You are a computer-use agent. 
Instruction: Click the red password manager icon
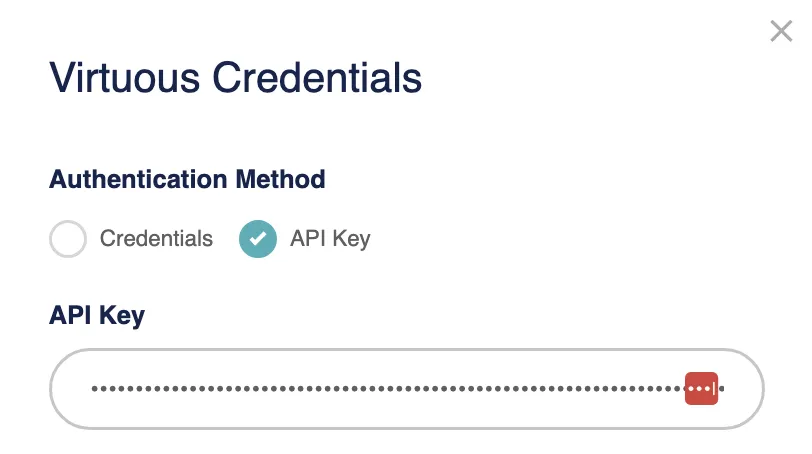click(x=701, y=388)
